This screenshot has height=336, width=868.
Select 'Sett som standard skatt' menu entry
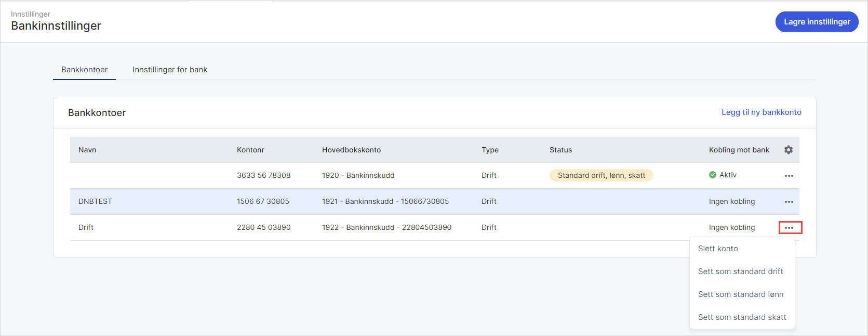[742, 317]
